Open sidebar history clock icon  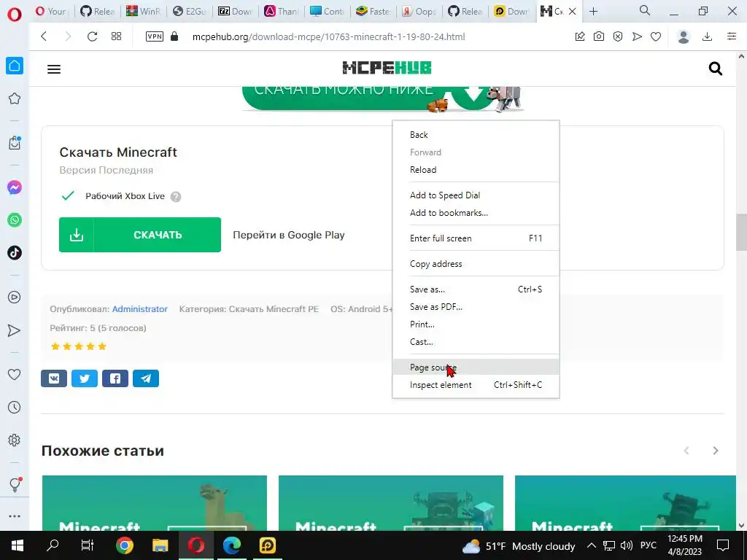15,407
